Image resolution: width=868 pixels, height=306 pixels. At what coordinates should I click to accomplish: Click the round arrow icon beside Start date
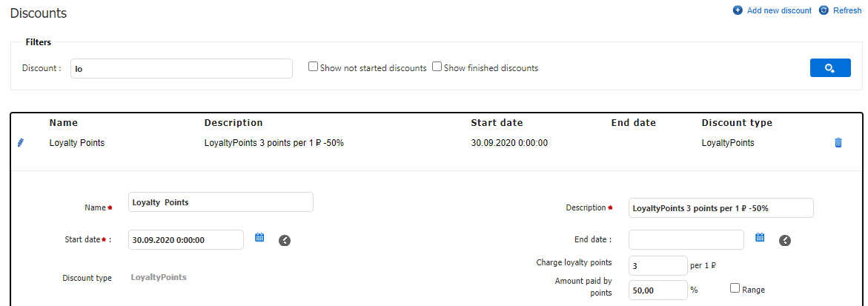click(285, 240)
